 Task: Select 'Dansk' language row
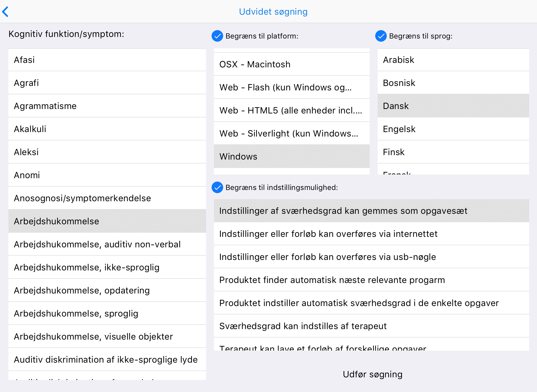(x=453, y=106)
